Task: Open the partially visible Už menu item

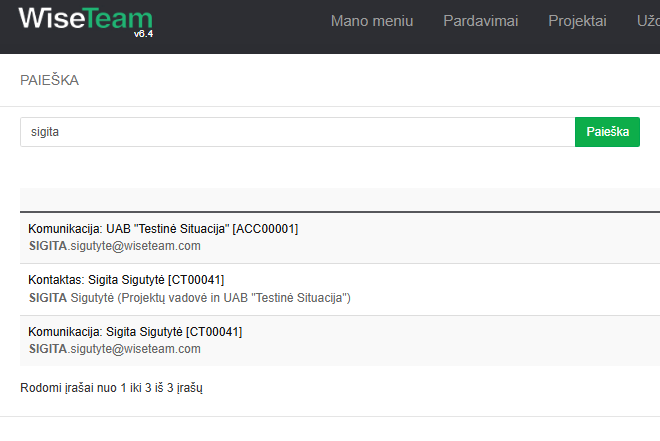Action: (x=648, y=21)
